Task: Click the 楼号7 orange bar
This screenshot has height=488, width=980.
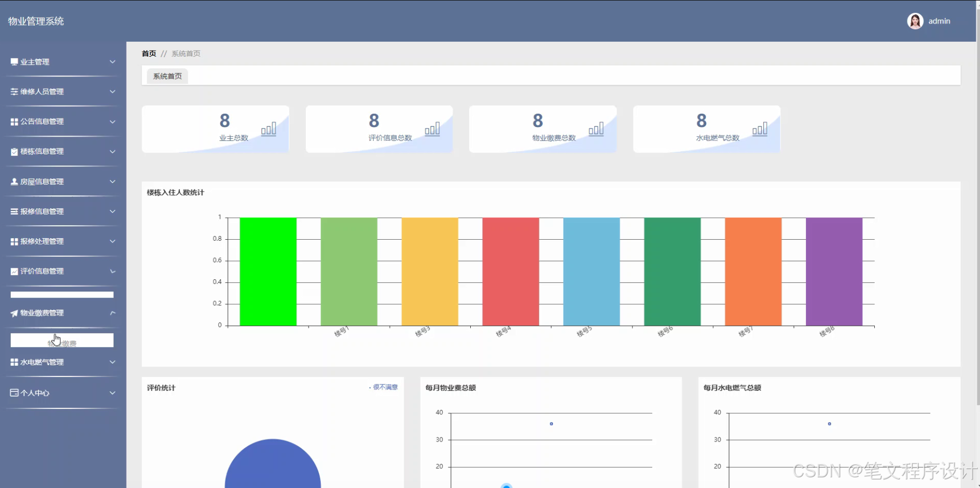Action: pos(753,271)
